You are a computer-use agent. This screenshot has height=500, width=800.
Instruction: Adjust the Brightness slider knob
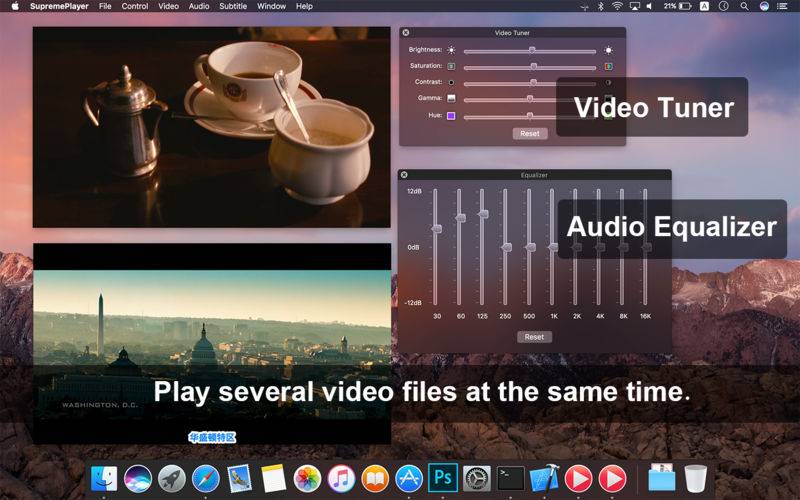[532, 50]
